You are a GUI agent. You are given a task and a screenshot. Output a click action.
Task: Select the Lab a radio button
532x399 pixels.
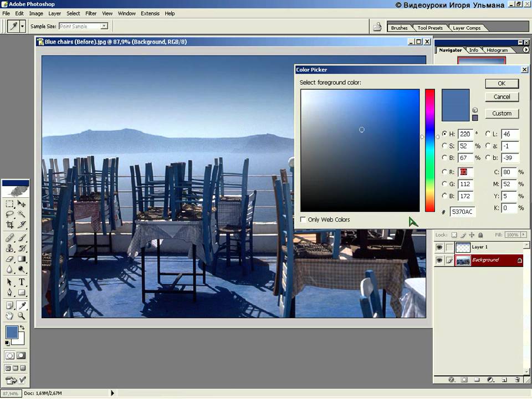(488, 146)
